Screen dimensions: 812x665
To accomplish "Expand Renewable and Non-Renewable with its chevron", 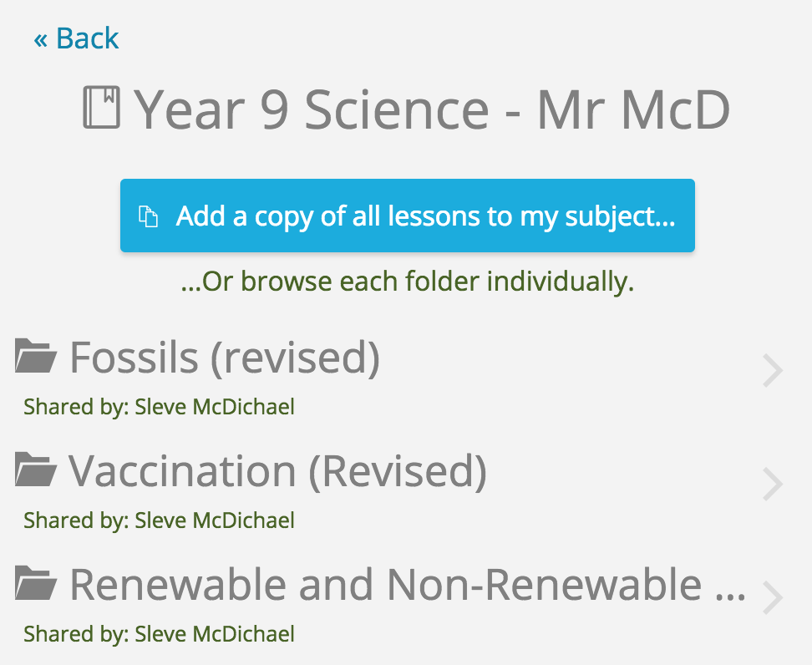I will click(x=772, y=597).
